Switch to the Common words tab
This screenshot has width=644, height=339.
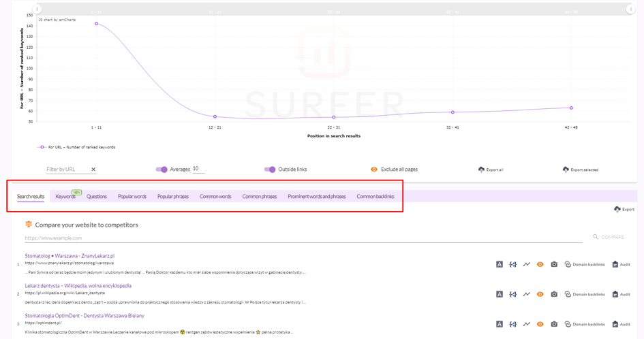click(215, 196)
